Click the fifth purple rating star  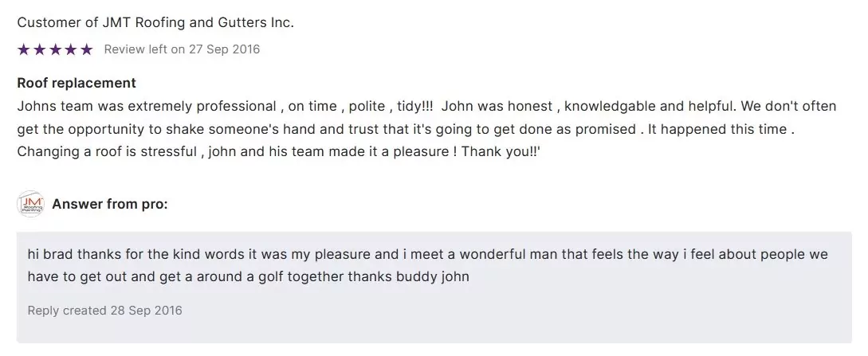pos(86,49)
